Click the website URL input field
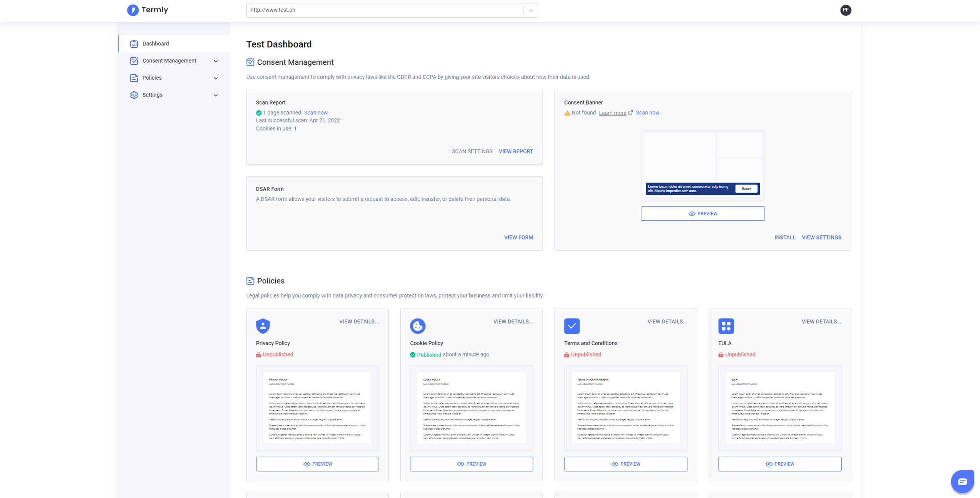Image resolution: width=980 pixels, height=498 pixels. pos(392,10)
